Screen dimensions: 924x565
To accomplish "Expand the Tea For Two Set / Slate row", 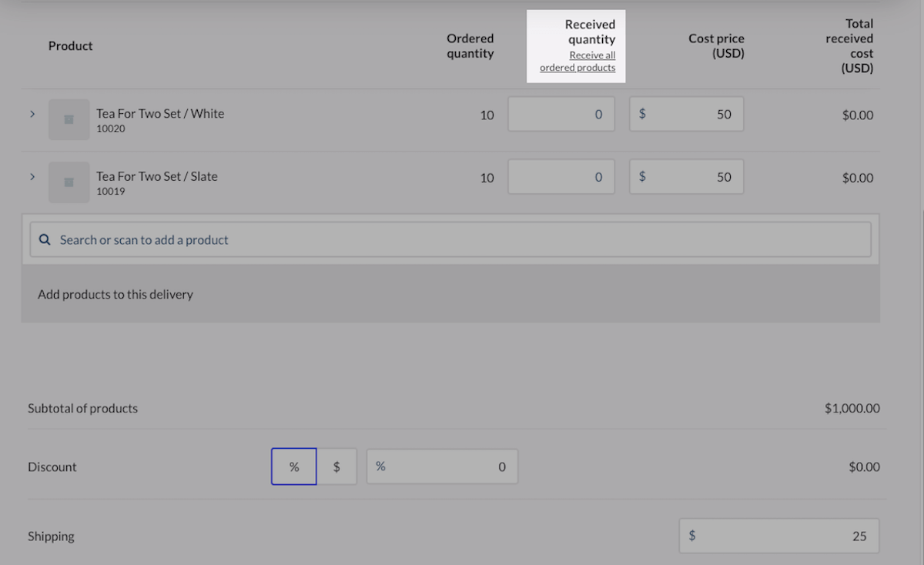I will tap(32, 176).
